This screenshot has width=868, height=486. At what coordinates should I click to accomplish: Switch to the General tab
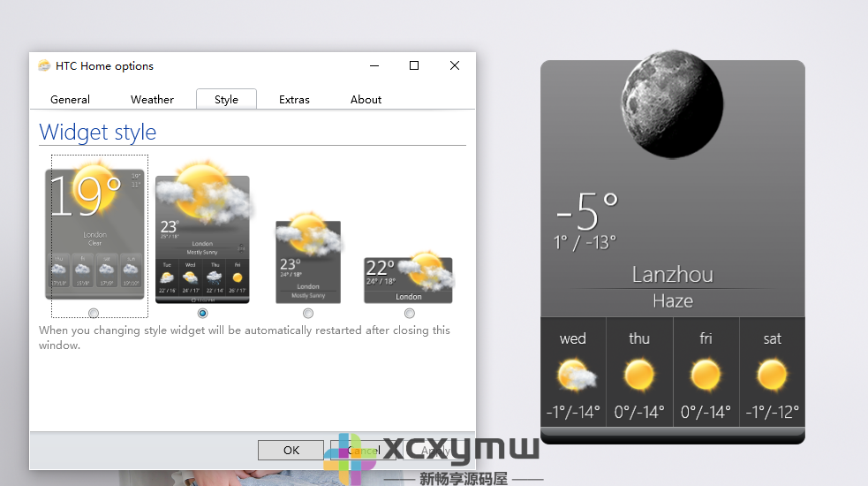[x=70, y=99]
